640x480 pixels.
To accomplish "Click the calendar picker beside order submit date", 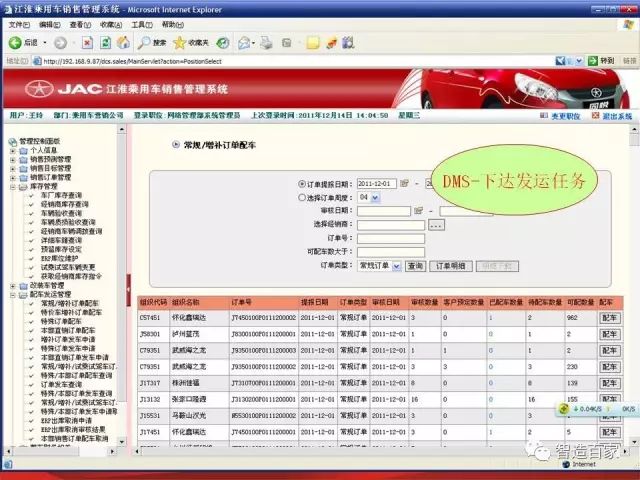I will pyautogui.click(x=404, y=183).
